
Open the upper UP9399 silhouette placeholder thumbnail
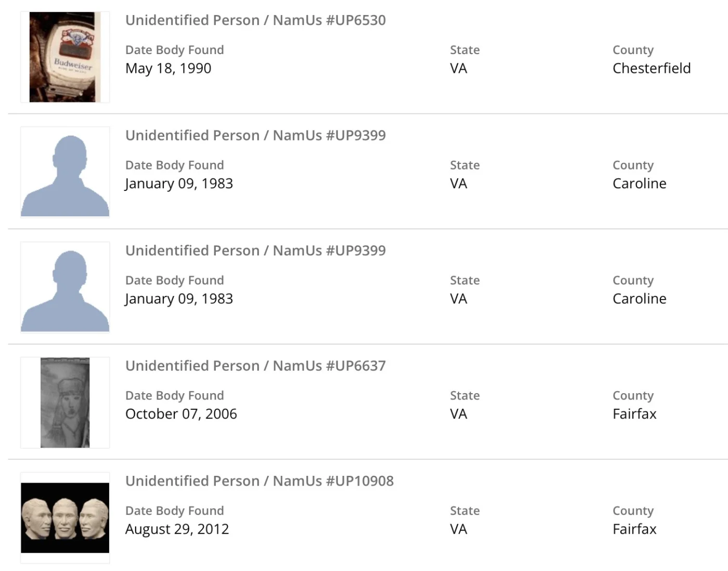(x=65, y=172)
